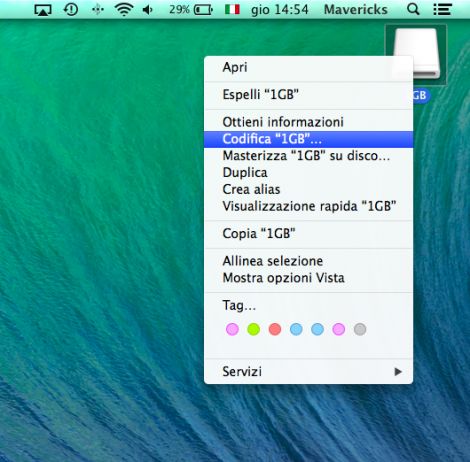Apply the pink tag dot left of gray
This screenshot has width=470, height=462.
339,329
